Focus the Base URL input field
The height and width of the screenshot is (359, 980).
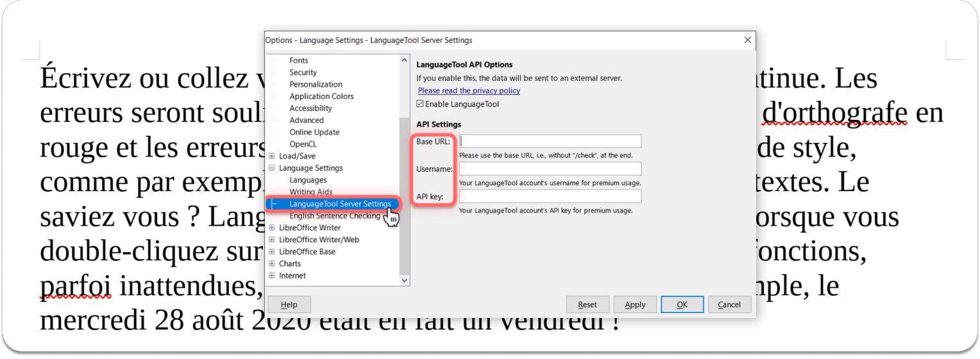click(x=550, y=141)
